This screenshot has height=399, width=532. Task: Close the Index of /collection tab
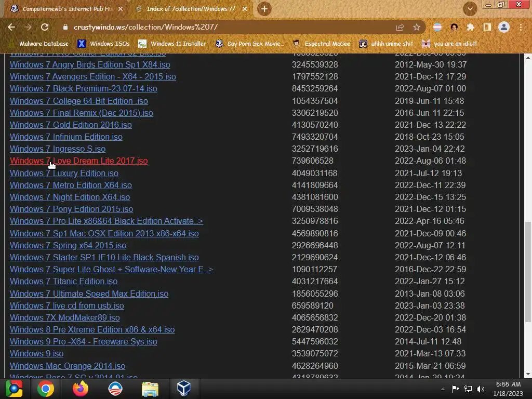click(245, 9)
